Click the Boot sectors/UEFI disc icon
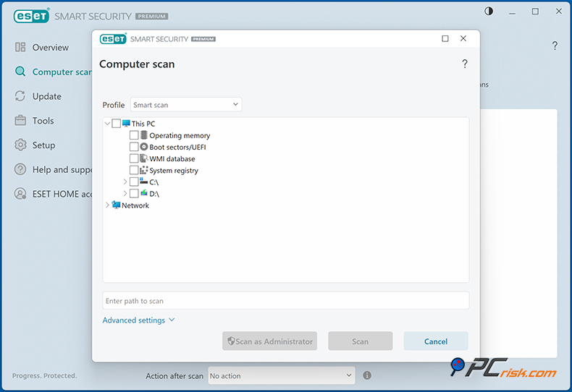This screenshot has height=392, width=572. (x=144, y=147)
